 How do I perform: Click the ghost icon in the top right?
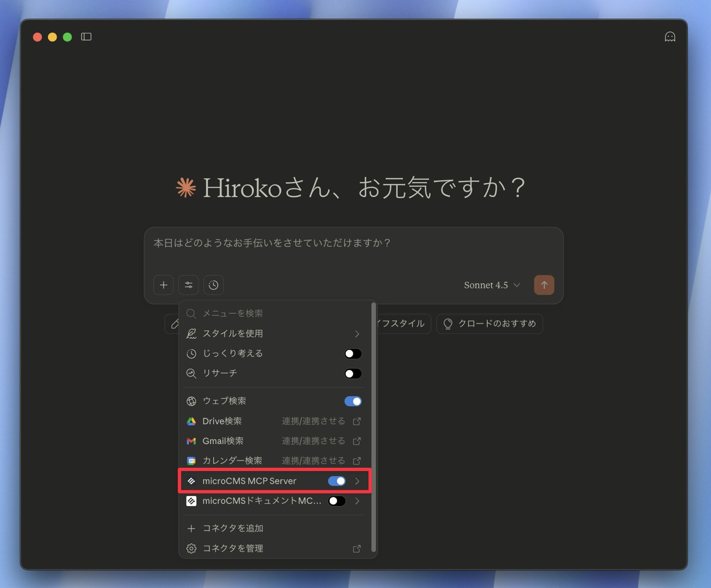point(670,37)
